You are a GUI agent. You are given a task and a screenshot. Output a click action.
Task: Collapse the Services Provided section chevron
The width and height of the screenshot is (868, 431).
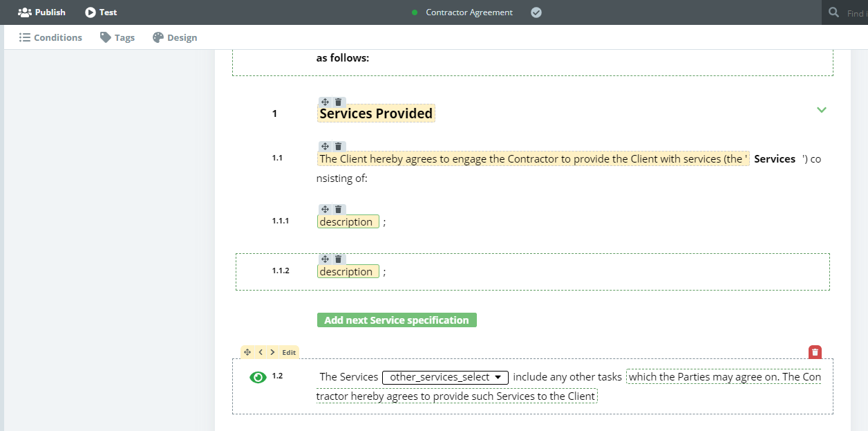[x=821, y=110]
